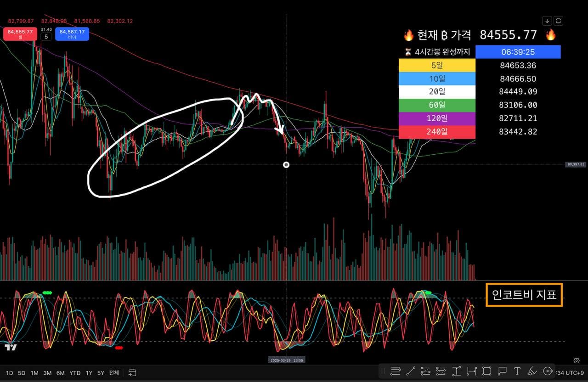Click the refresh icon at top right
Screen dimensions: 588x382
point(559,21)
